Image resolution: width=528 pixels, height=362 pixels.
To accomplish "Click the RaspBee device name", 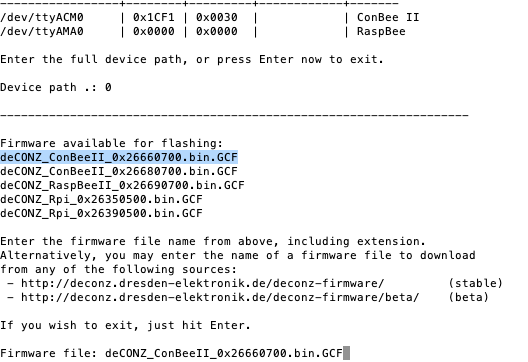I will pyautogui.click(x=381, y=31).
